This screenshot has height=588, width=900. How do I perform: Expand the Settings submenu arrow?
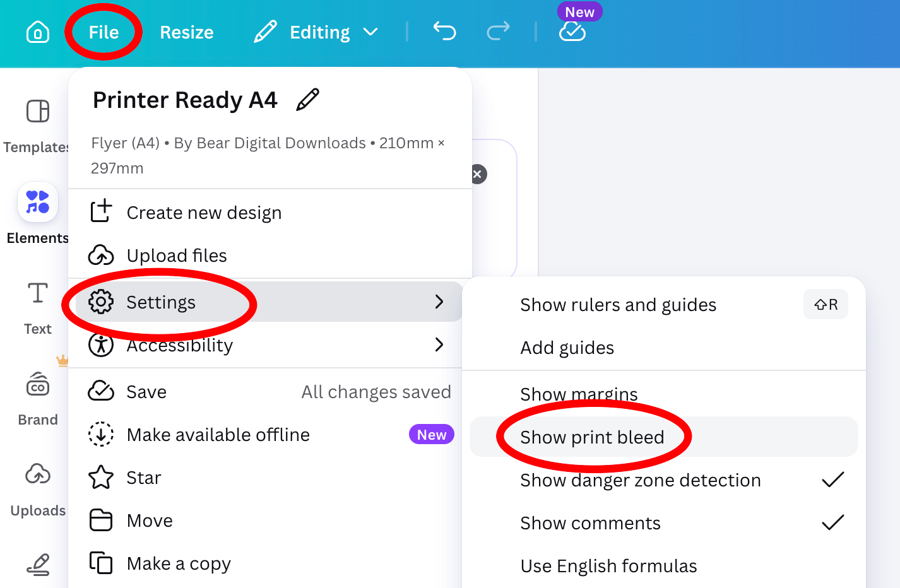tap(439, 302)
